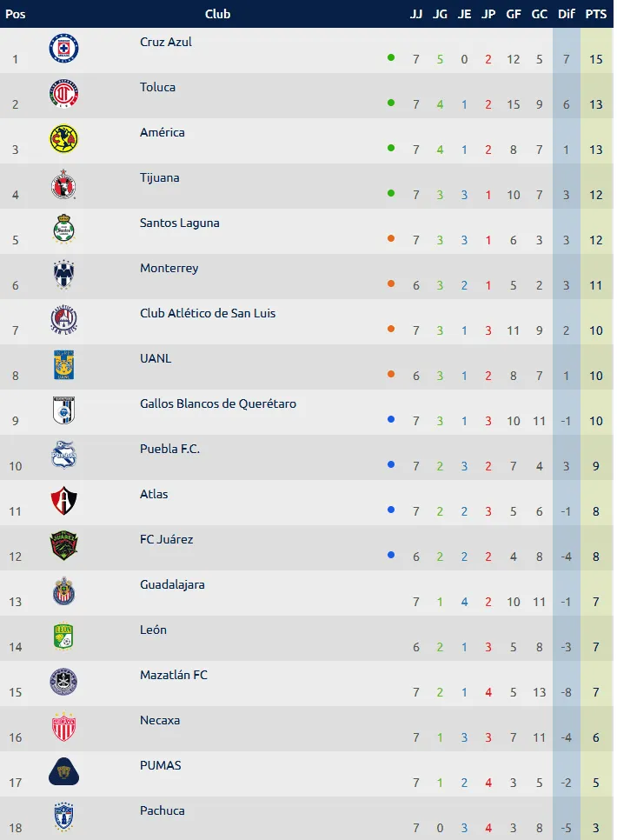Open the América club crest
617x840 pixels.
(x=63, y=139)
